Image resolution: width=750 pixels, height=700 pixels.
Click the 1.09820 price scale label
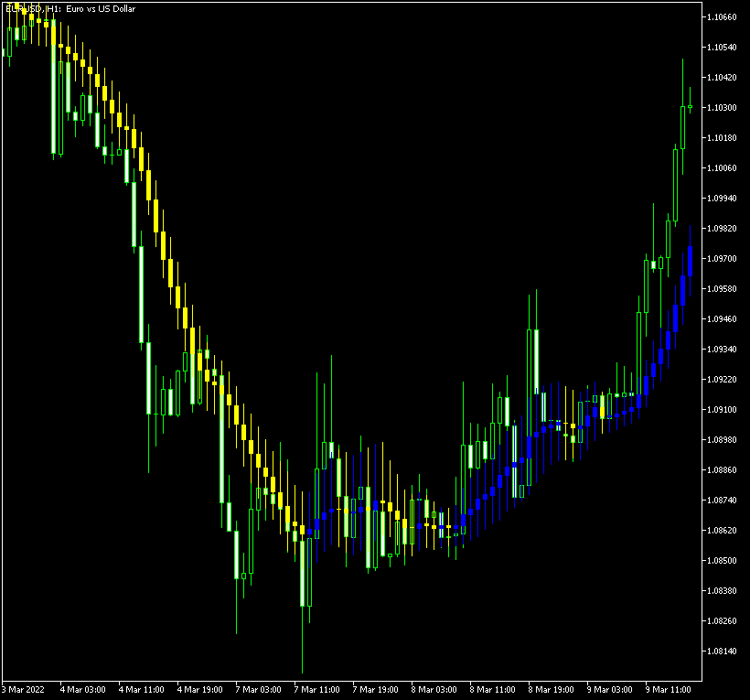(723, 229)
